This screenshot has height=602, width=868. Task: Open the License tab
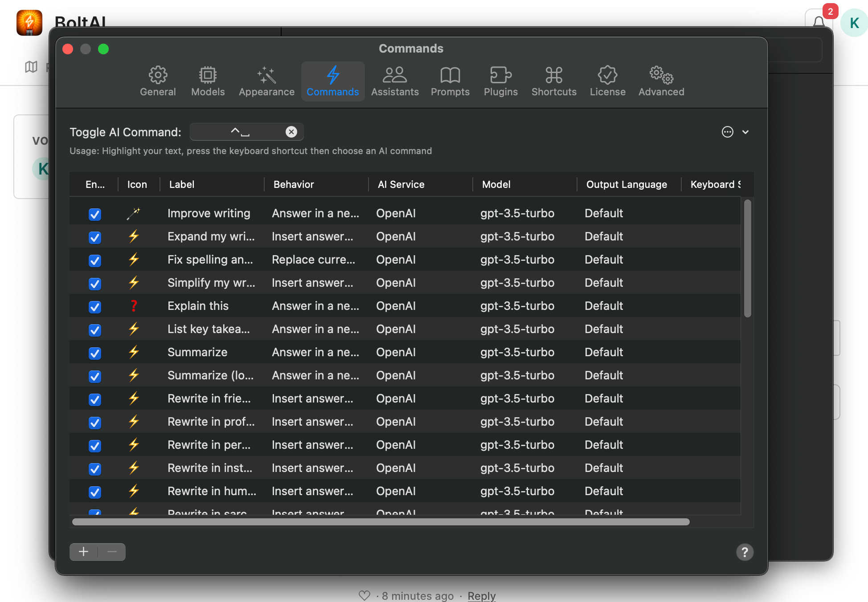608,81
